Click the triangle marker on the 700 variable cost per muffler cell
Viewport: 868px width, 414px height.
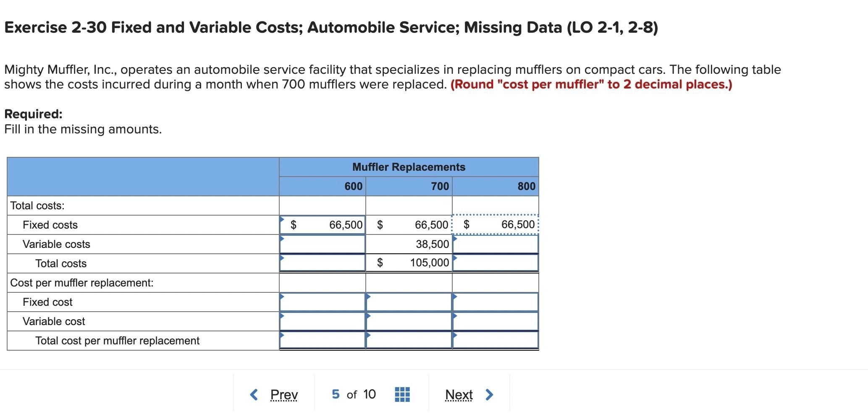368,315
